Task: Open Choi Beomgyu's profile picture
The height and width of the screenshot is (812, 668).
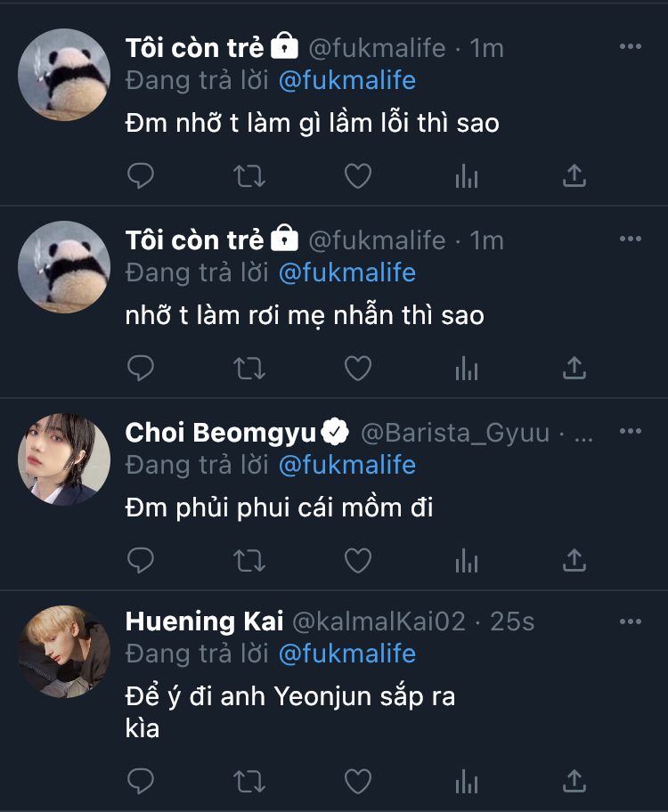Action: pos(64,459)
